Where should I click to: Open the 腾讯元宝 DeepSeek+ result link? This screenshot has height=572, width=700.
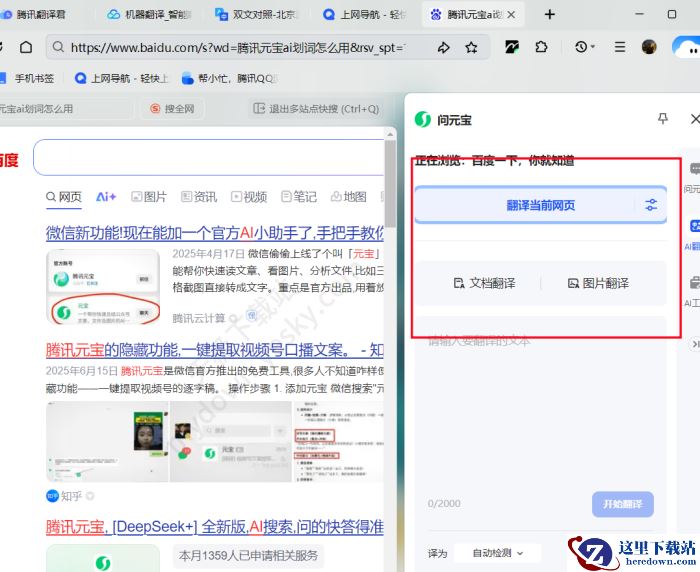tap(215, 527)
